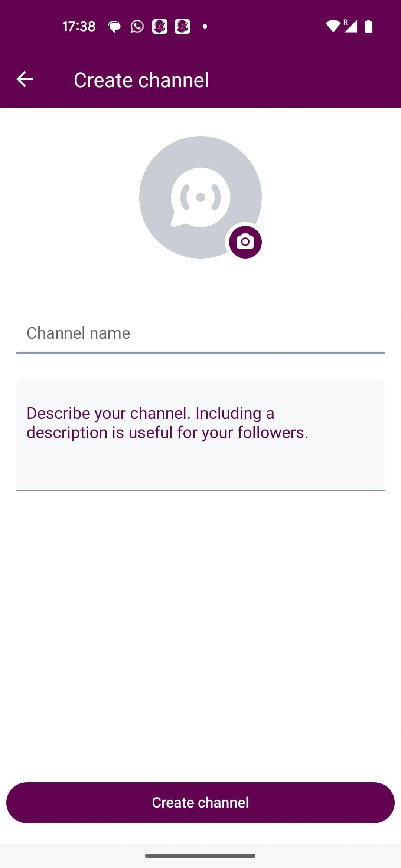Select the gray channel avatar placeholder

point(200,197)
